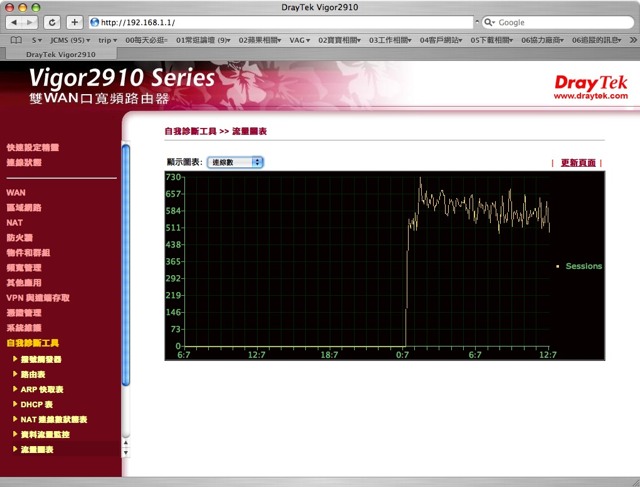
Task: Open the Quick Setup Wizard (快速設定精靈) menu
Action: click(33, 147)
